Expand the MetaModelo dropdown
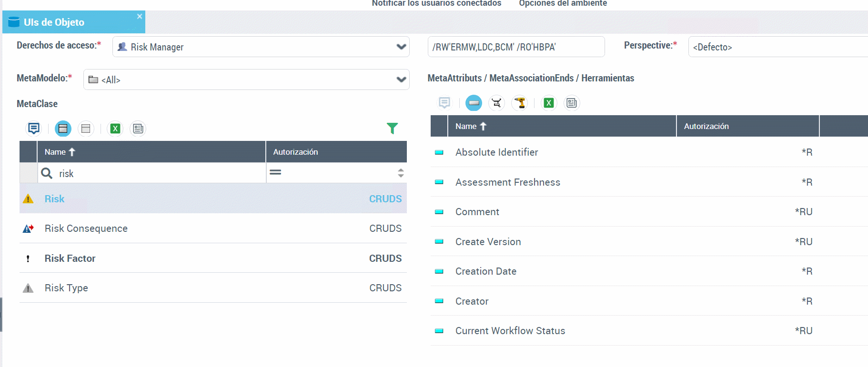The width and height of the screenshot is (868, 367). tap(246, 79)
